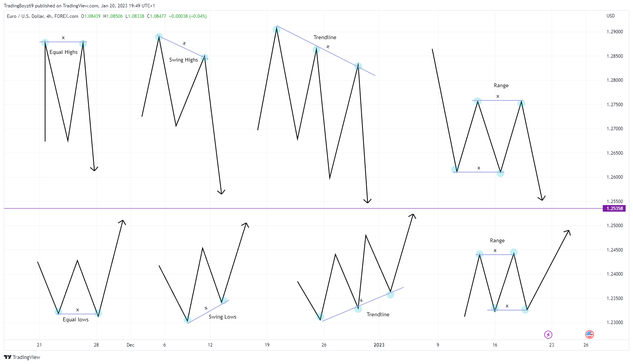
Task: Click the Swing Highs annotation text
Action: (x=183, y=60)
